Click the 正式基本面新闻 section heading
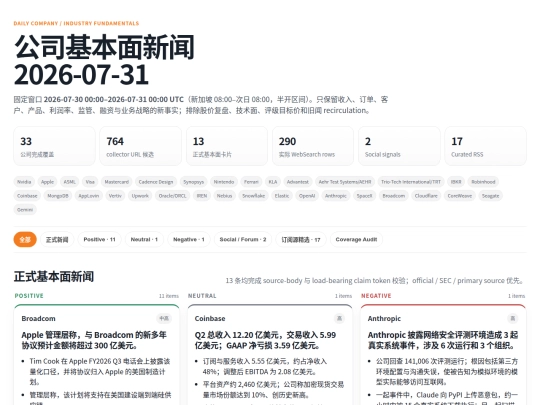This screenshot has width=540, height=405. [54, 277]
